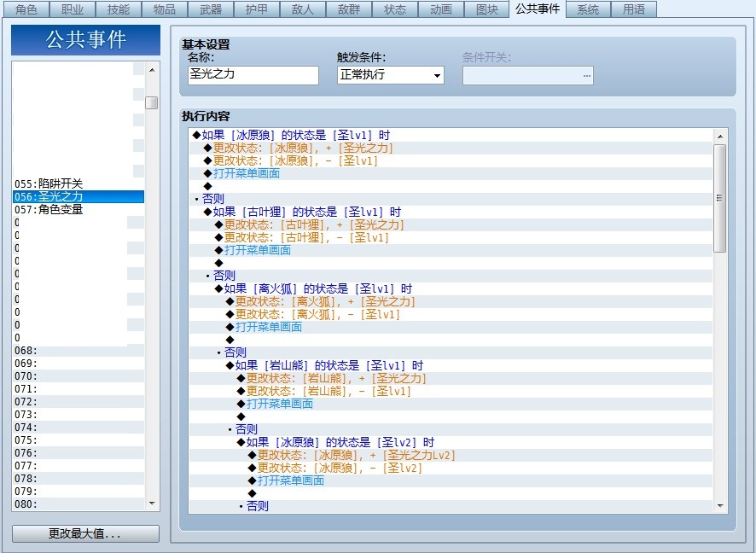Select list entry 057:角色变量
This screenshot has width=756, height=553.
[x=79, y=209]
